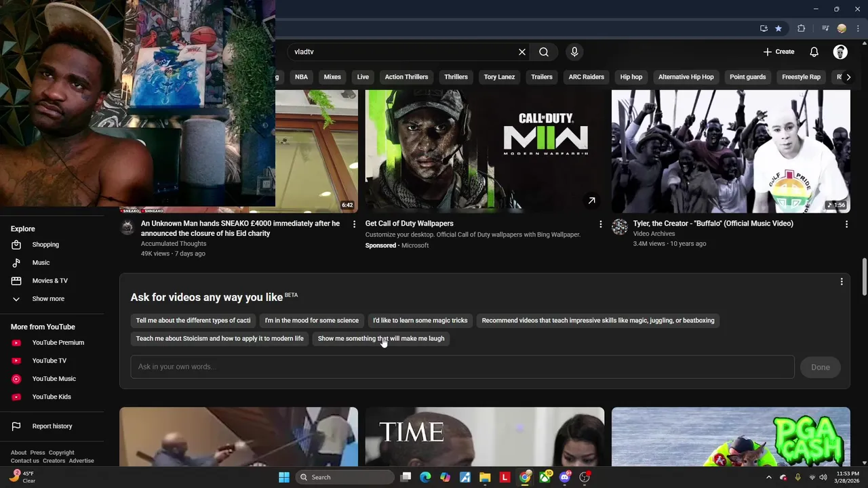This screenshot has width=868, height=488.
Task: Open YouTube notifications bell
Action: click(814, 52)
